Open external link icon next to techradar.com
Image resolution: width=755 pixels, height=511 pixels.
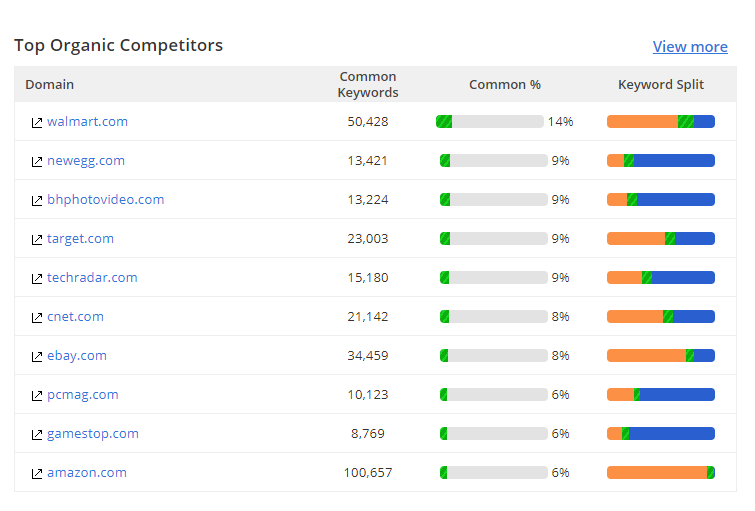37,279
